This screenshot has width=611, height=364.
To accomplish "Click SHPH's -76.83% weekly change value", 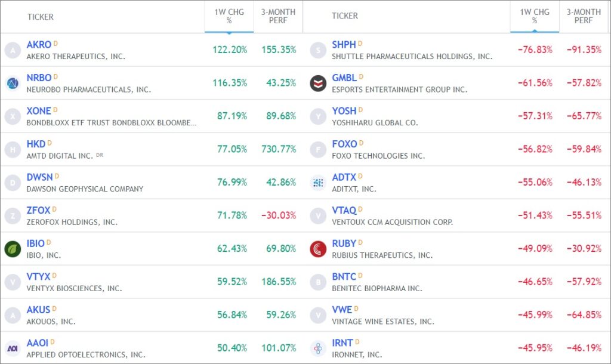I will [535, 50].
